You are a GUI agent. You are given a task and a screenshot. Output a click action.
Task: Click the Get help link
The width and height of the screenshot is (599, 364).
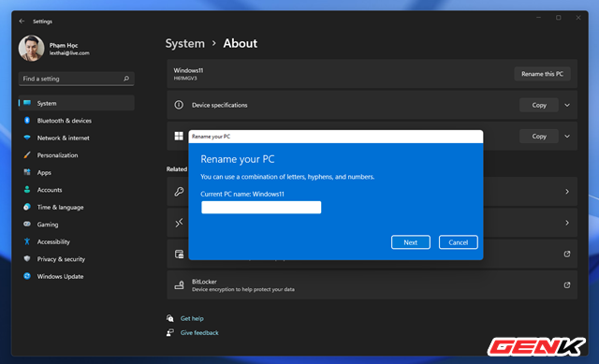192,318
